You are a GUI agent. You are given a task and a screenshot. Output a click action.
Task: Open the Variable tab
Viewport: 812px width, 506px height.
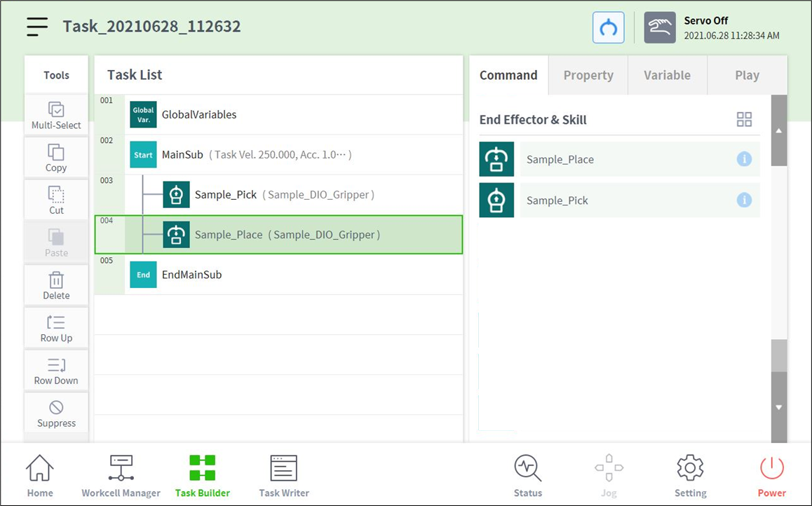coord(667,75)
